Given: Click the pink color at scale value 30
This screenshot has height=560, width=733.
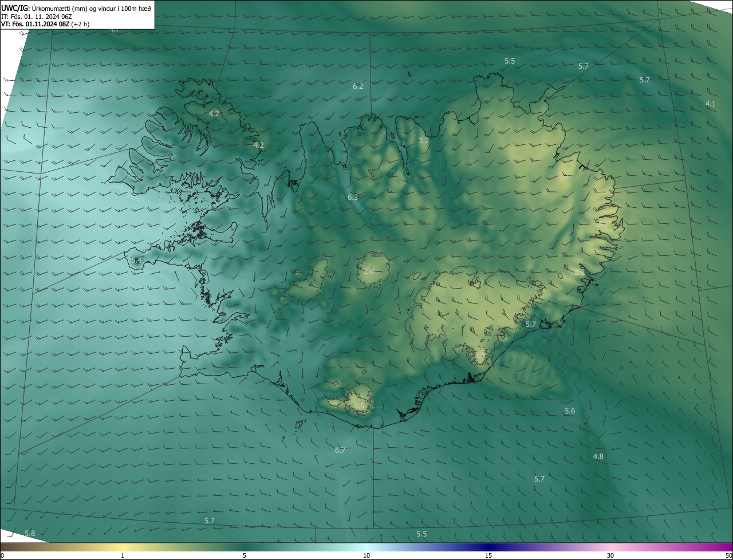Looking at the screenshot, I should [x=610, y=547].
